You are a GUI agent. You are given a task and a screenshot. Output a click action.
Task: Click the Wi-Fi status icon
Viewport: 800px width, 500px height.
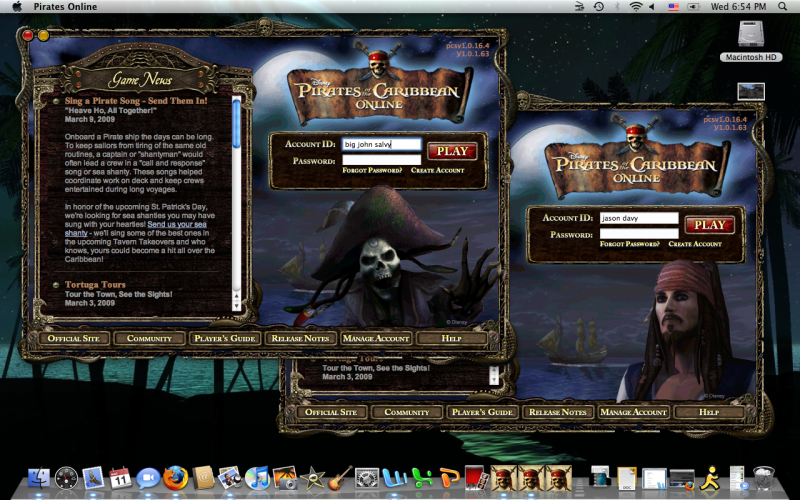click(x=635, y=7)
